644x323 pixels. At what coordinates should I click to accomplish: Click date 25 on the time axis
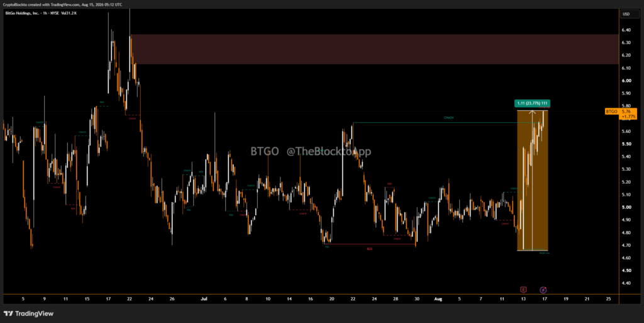[608, 298]
